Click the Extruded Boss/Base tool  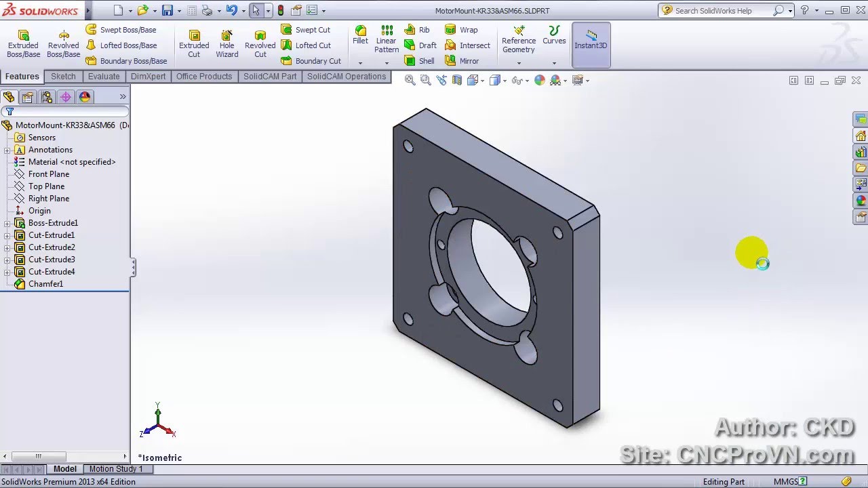tap(23, 44)
